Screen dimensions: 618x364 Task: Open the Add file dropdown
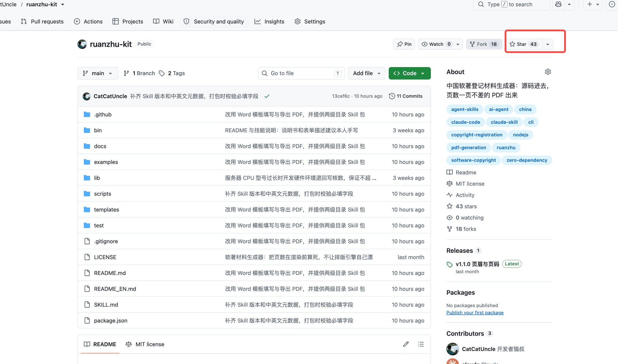[x=367, y=73]
